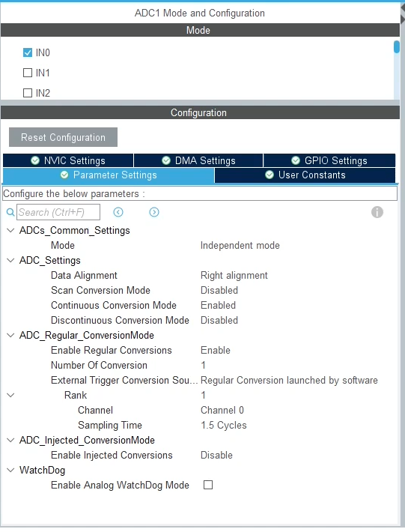Click Enable Analog WatchDog Mode label
405x532 pixels.
[120, 485]
